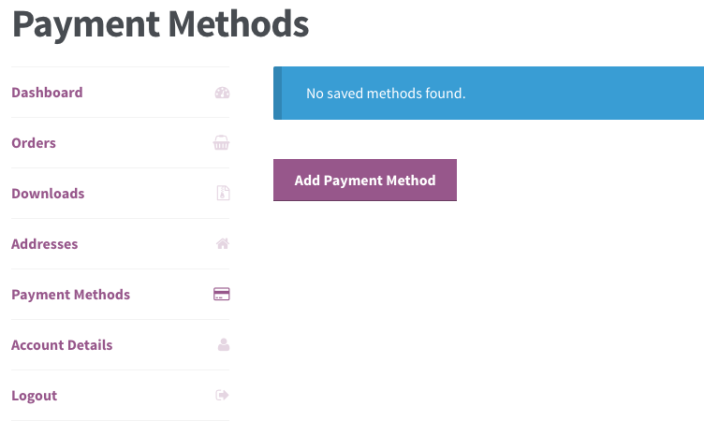
Task: Open the Account Details link
Action: 61,345
